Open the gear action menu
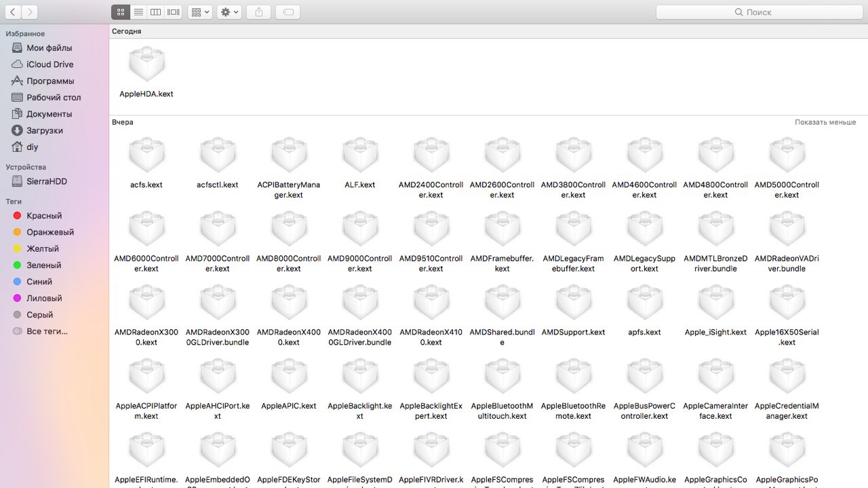The width and height of the screenshot is (868, 488). pyautogui.click(x=229, y=12)
